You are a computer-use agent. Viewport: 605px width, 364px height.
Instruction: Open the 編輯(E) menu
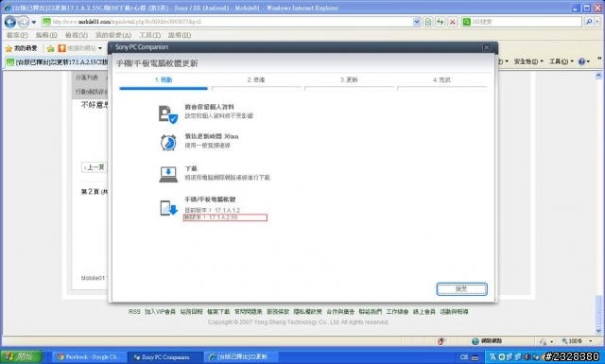tap(46, 35)
